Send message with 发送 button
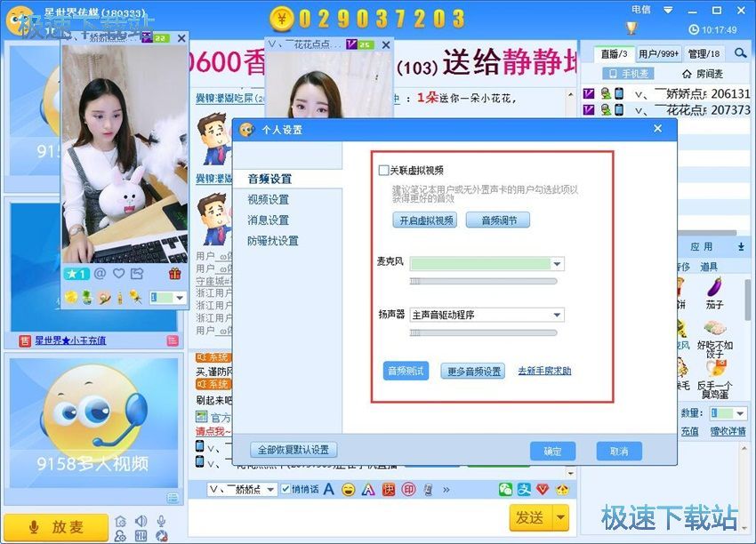756x544 pixels. click(530, 517)
